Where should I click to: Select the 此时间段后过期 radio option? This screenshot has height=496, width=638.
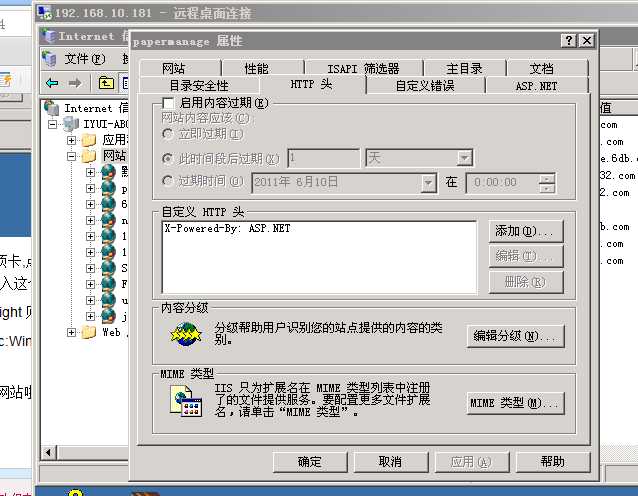click(167, 158)
